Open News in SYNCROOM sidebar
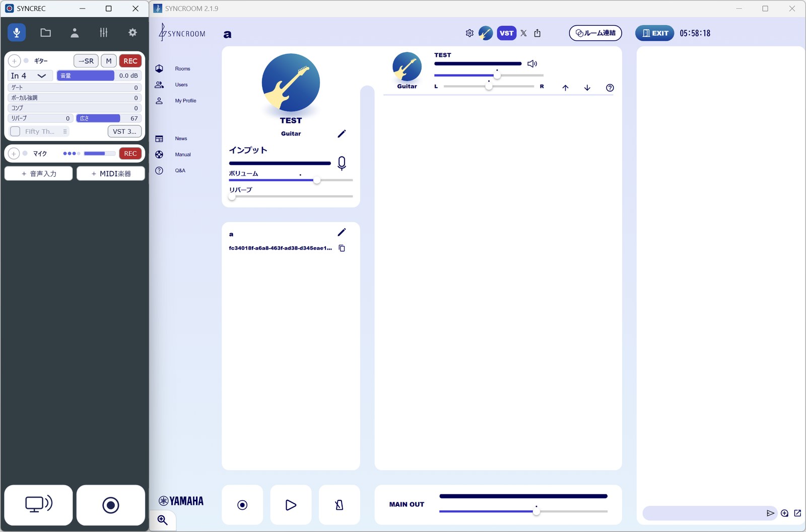Image resolution: width=806 pixels, height=532 pixels. (171, 138)
